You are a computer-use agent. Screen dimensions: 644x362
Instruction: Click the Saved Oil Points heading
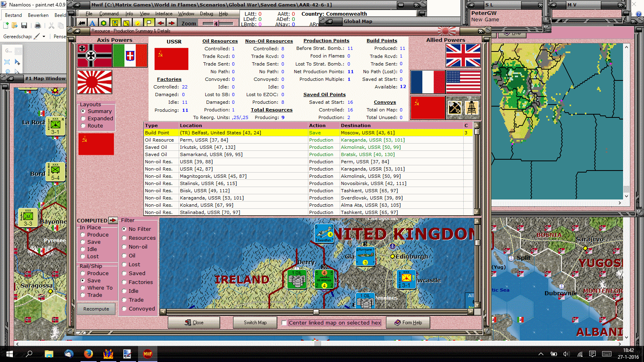pyautogui.click(x=324, y=95)
